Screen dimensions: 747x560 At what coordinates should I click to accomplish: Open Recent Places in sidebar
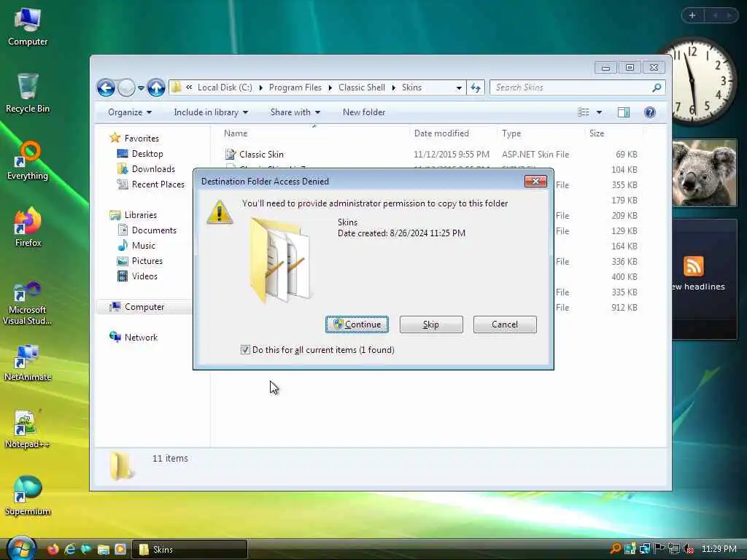(158, 184)
